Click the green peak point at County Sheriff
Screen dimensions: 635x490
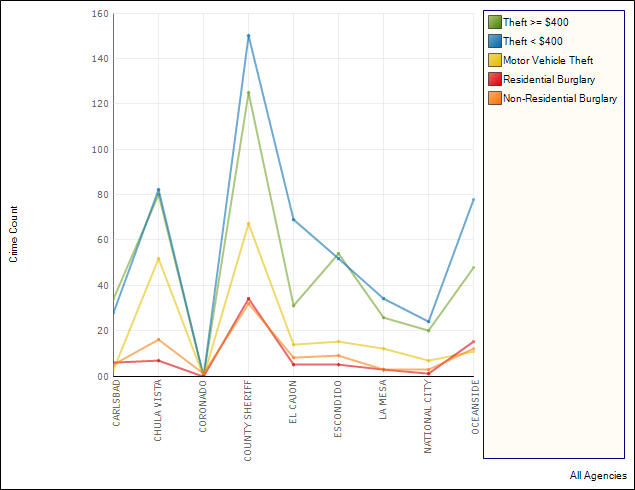248,93
